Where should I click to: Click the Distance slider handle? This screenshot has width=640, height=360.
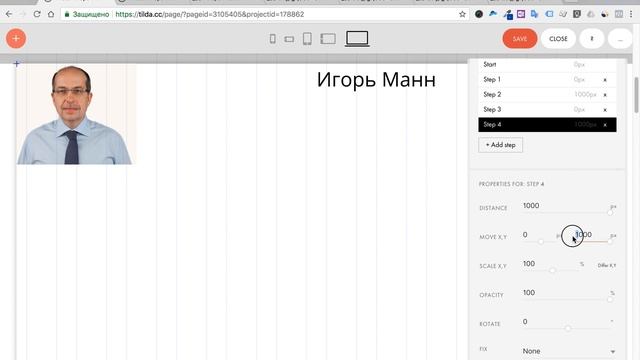(610, 212)
